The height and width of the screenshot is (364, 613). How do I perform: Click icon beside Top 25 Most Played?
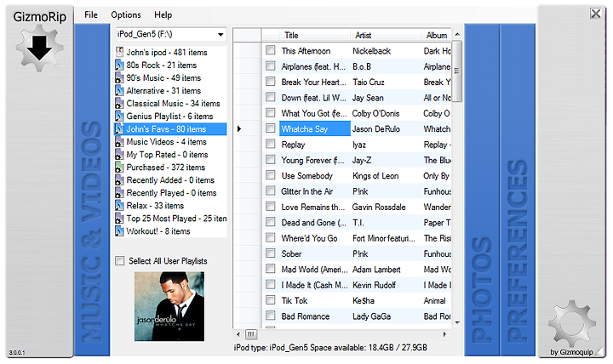(120, 219)
